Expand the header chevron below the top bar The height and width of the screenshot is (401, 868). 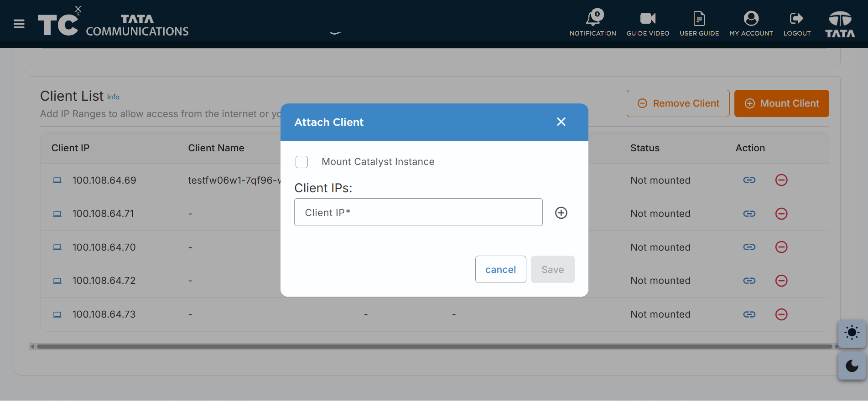coord(335,33)
